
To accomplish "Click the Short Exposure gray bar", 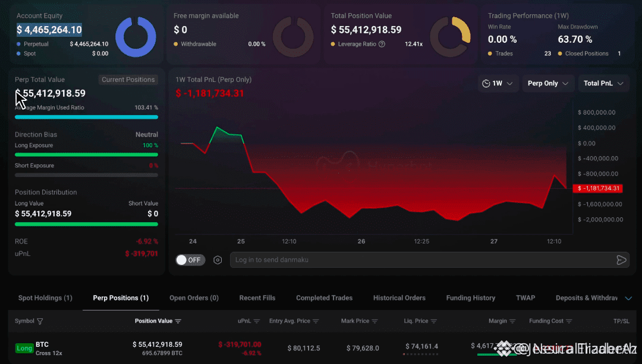I will 86,175.
